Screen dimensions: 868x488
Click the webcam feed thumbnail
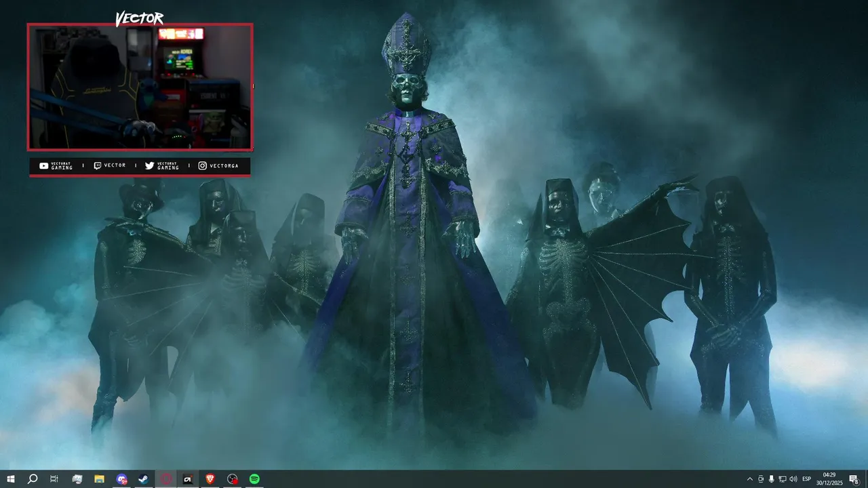(140, 87)
